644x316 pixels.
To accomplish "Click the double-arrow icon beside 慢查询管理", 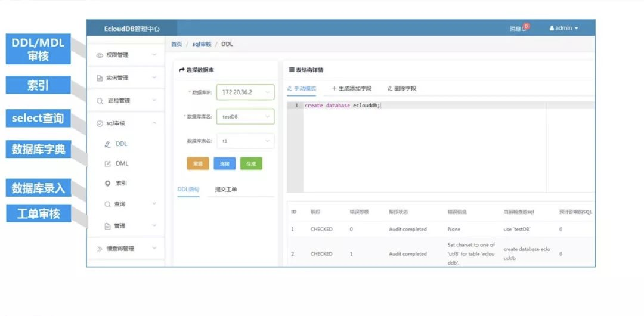I will pos(100,249).
